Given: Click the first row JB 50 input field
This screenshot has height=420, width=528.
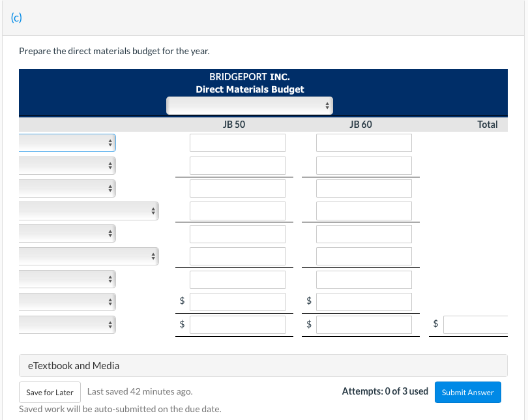Looking at the screenshot, I should point(237,143).
